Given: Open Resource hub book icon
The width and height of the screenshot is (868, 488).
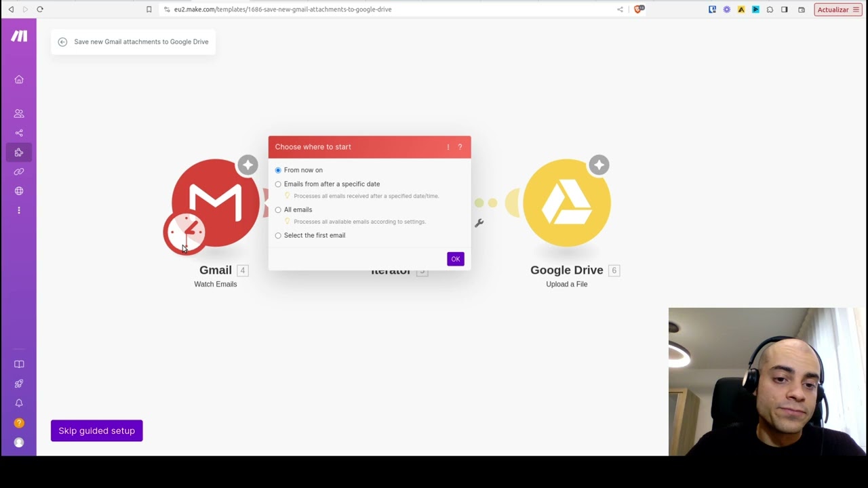Looking at the screenshot, I should click(19, 364).
